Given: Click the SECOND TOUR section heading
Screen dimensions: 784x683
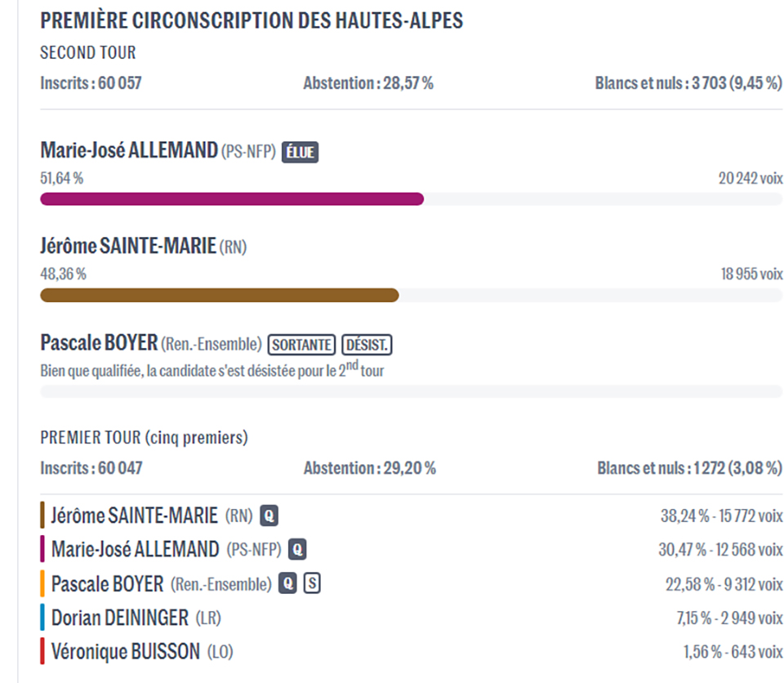Looking at the screenshot, I should pyautogui.click(x=88, y=53).
